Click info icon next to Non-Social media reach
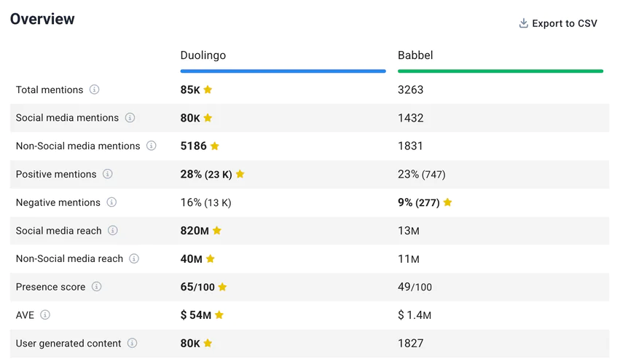Screen dimensions: 620x364 pyautogui.click(x=134, y=258)
